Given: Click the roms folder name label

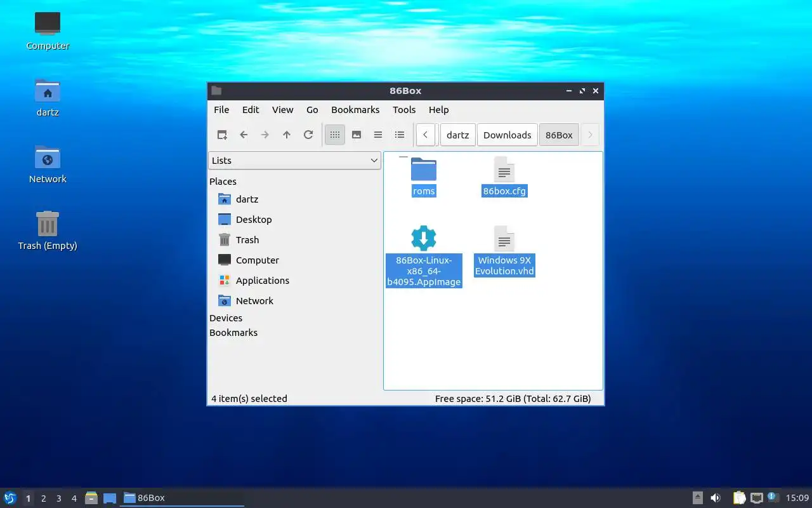Looking at the screenshot, I should click(424, 191).
